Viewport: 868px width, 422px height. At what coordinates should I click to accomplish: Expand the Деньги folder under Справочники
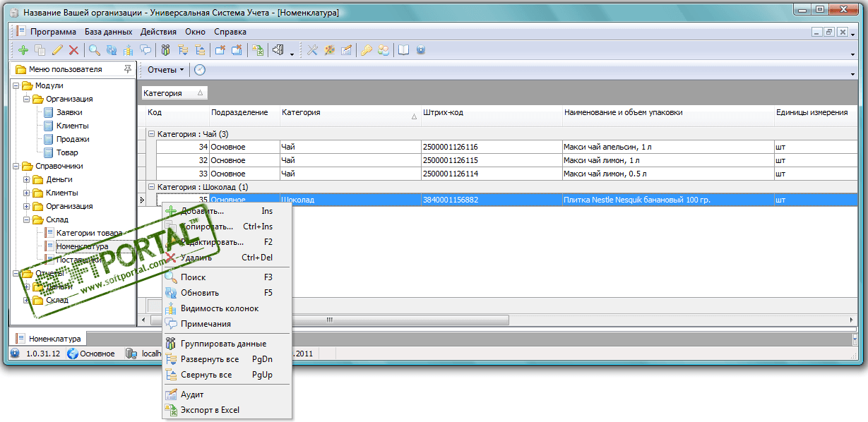[x=27, y=179]
